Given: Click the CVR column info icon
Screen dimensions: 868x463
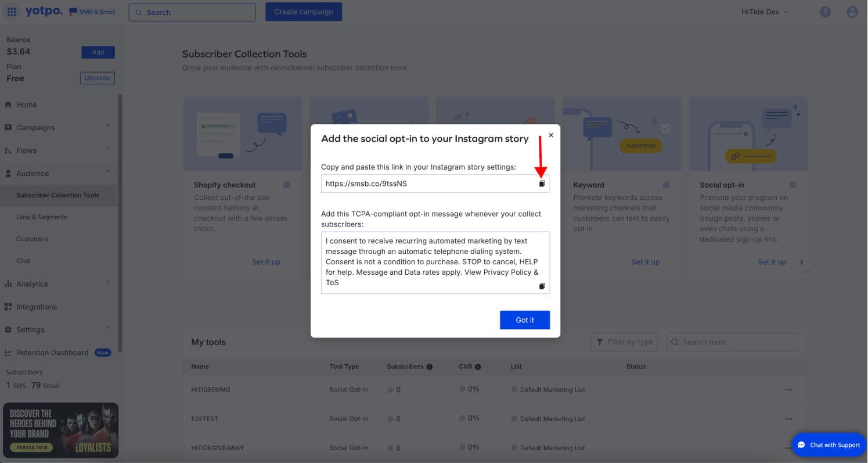Looking at the screenshot, I should pyautogui.click(x=478, y=367).
